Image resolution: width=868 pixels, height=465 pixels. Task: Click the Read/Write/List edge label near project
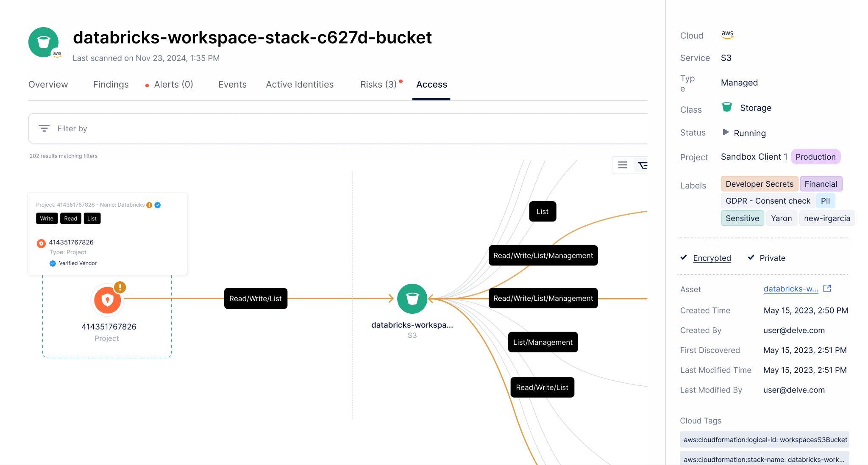tap(256, 299)
